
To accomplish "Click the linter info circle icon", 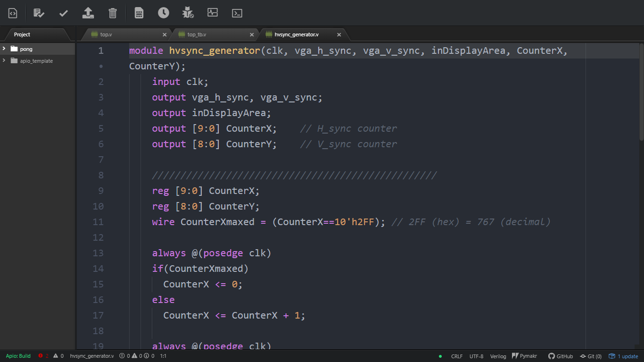I will [146, 356].
